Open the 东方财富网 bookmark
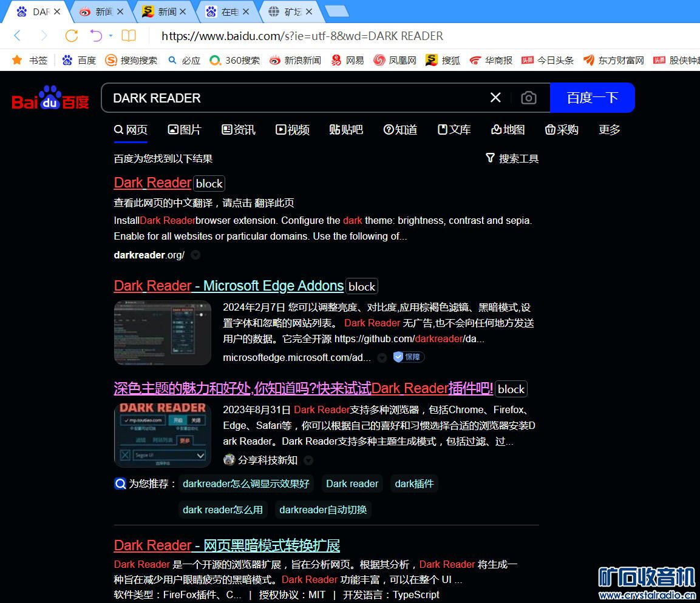The image size is (700, 603). coord(613,60)
